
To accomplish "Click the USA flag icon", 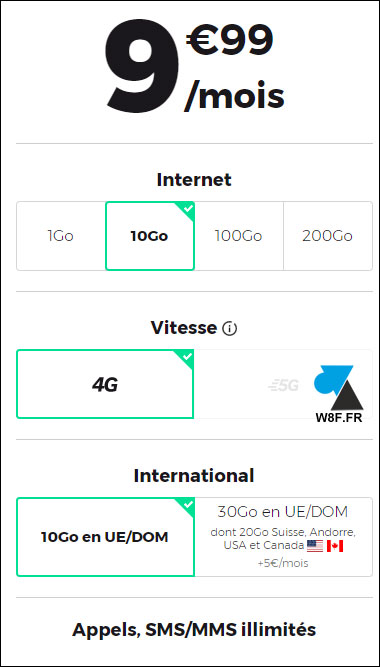I will pyautogui.click(x=315, y=546).
